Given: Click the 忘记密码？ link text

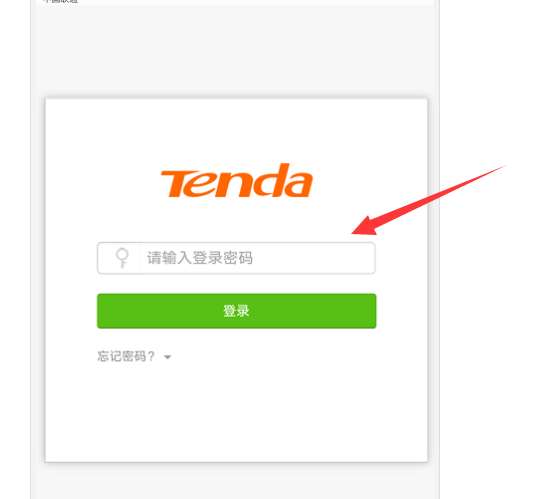Looking at the screenshot, I should click(x=126, y=356).
